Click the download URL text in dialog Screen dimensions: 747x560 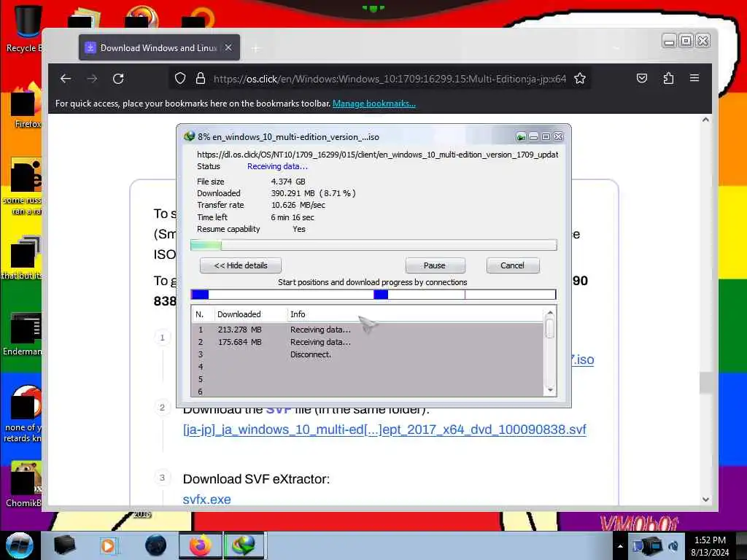coord(377,155)
